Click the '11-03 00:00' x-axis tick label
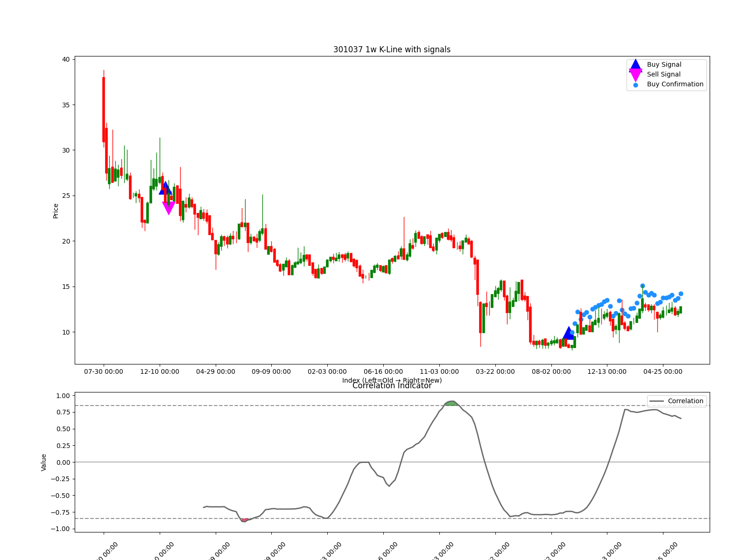 (439, 372)
